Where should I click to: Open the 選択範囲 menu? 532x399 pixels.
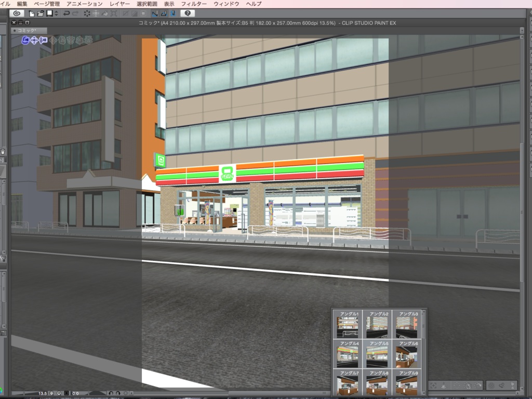(147, 4)
